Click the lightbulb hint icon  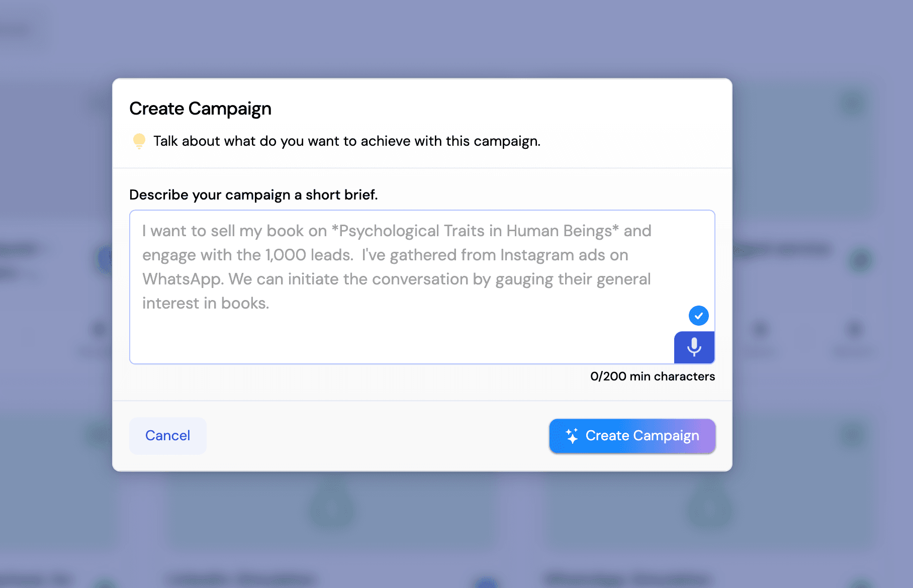click(x=139, y=141)
